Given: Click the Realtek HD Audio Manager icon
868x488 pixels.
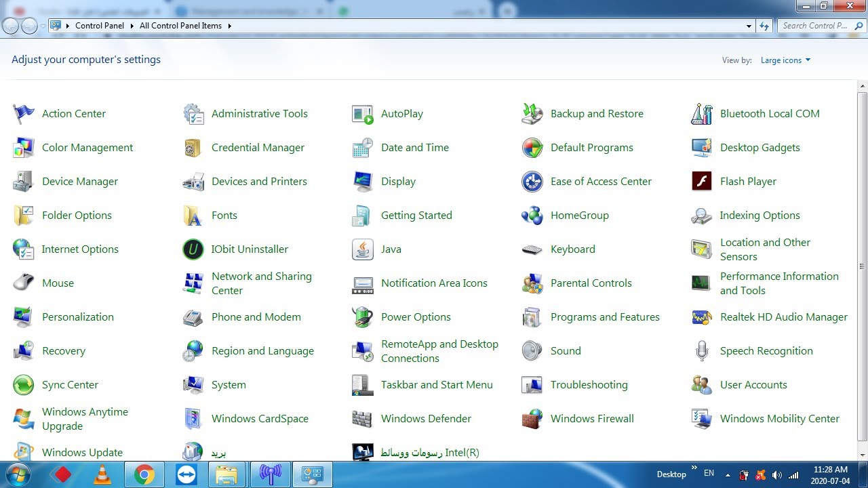Looking at the screenshot, I should (x=702, y=317).
